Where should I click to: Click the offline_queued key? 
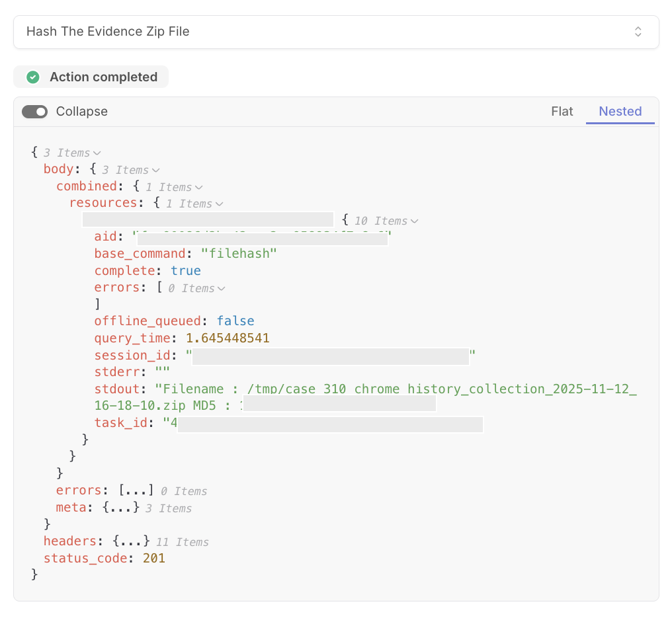(147, 321)
